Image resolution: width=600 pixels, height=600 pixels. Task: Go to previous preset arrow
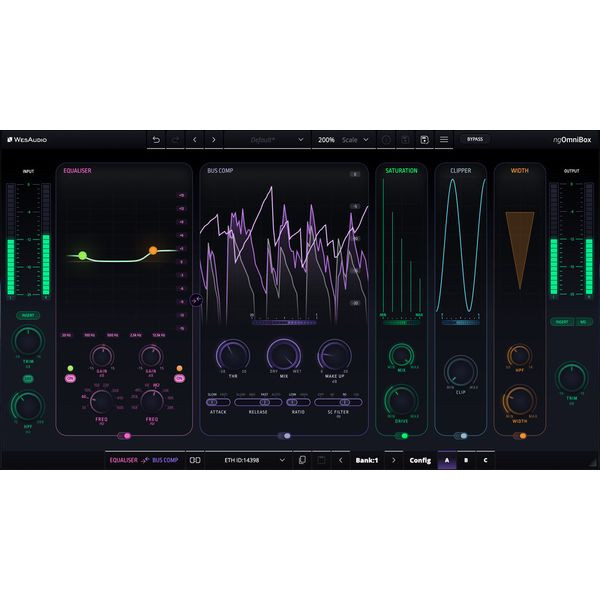[195, 140]
